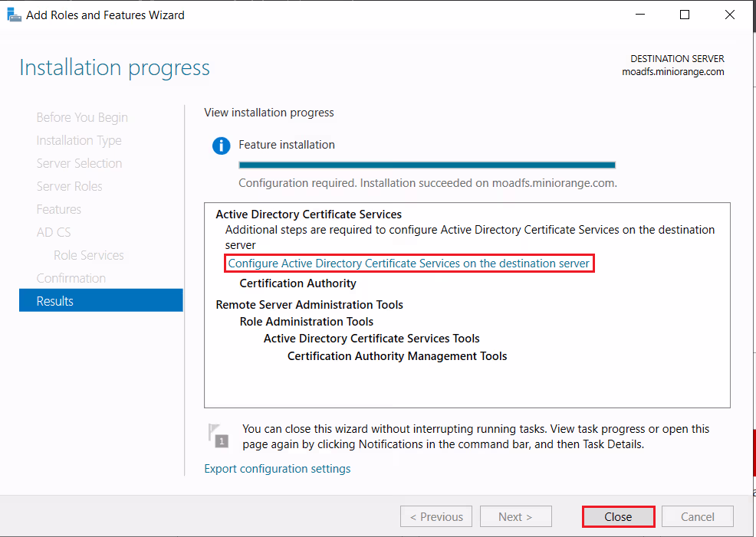Click the feature installation progress bar
The width and height of the screenshot is (756, 537).
click(426, 165)
